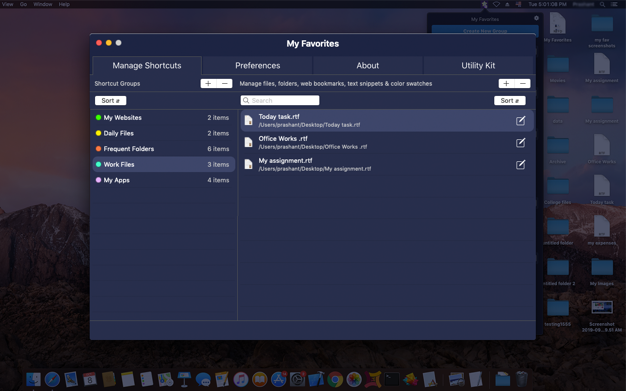Click green color dot of My Websites

point(98,117)
